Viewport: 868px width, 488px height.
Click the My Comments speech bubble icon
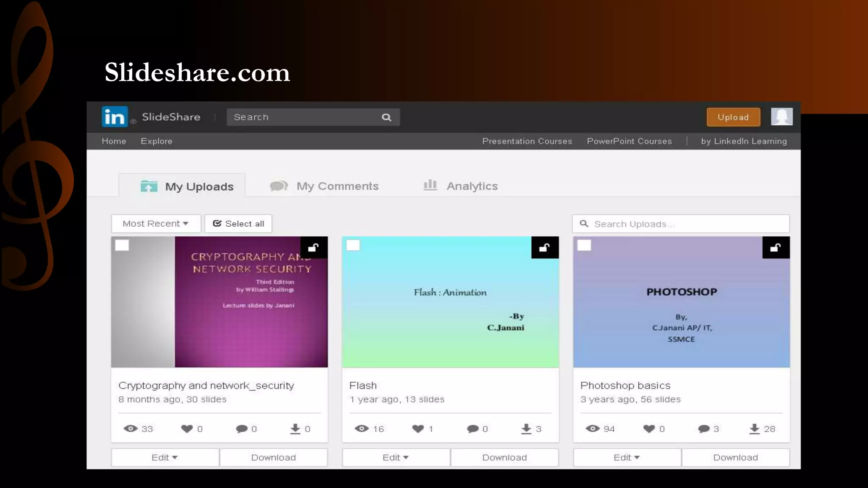click(279, 186)
